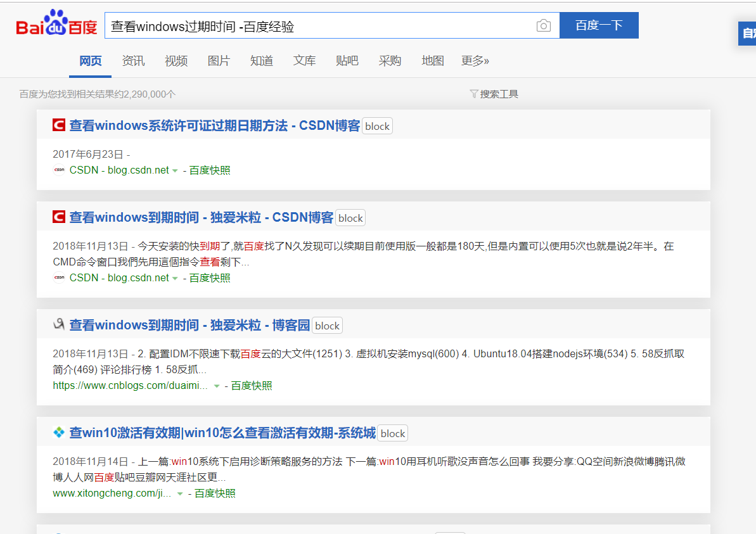Open the 知道 tab
The height and width of the screenshot is (534, 756).
coord(262,61)
